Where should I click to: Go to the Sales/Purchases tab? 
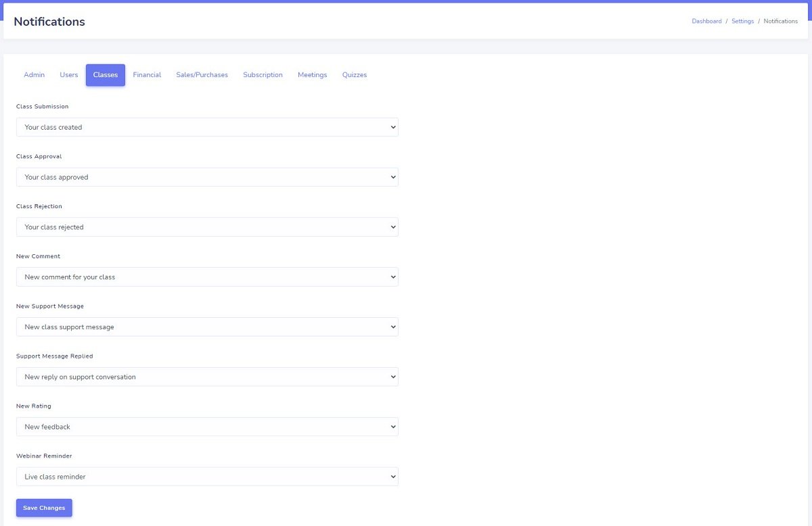point(202,75)
